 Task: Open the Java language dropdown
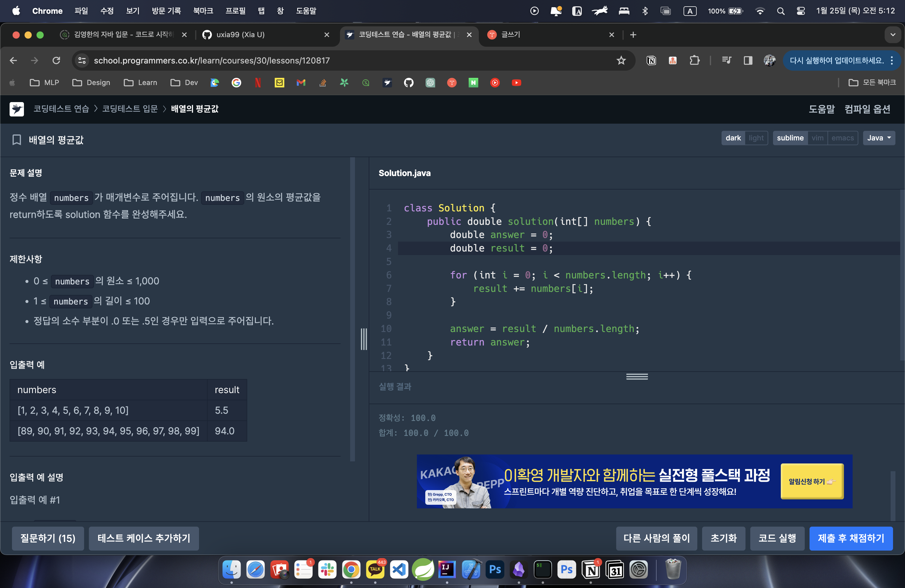[879, 138]
